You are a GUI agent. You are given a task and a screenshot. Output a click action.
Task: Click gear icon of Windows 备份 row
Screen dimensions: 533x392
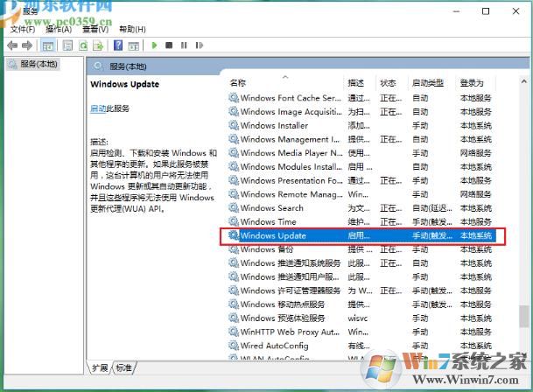pyautogui.click(x=234, y=249)
